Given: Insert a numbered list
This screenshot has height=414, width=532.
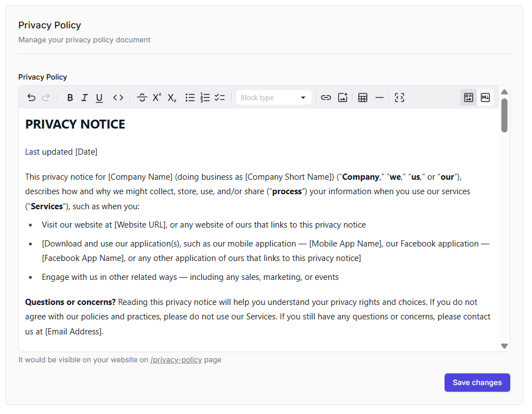Looking at the screenshot, I should [205, 98].
